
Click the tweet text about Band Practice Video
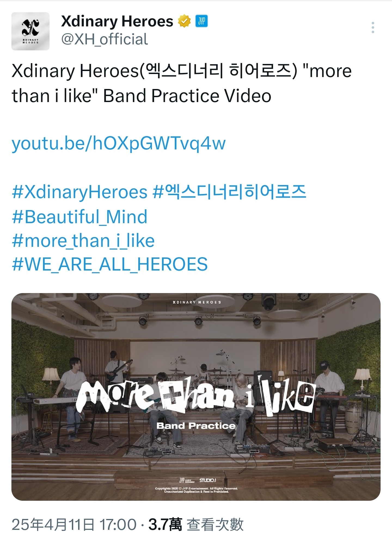[x=182, y=84]
